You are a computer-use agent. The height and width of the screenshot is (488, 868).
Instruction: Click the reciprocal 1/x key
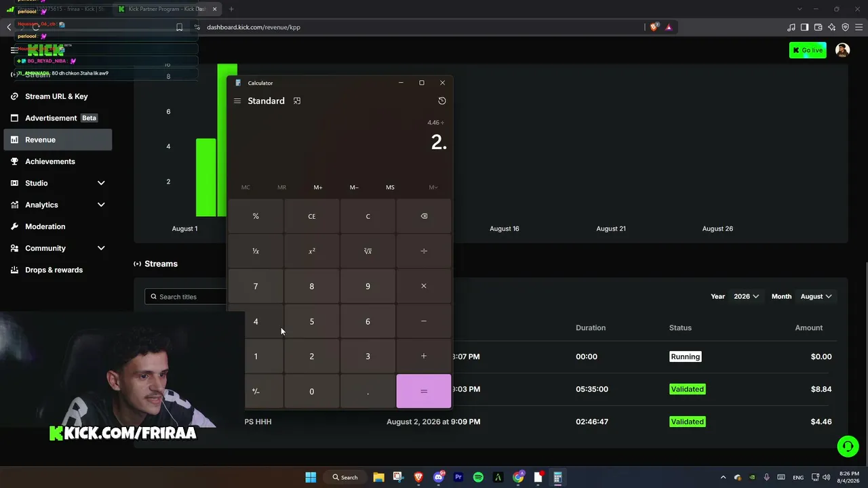[x=256, y=251]
